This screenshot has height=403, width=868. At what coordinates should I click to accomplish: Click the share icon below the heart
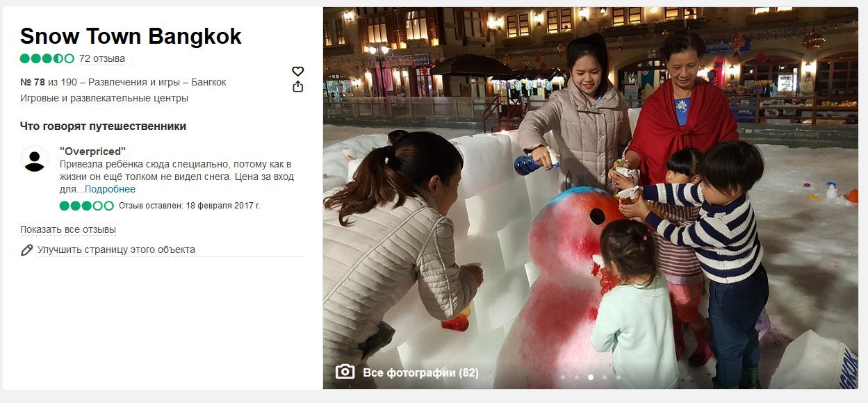pyautogui.click(x=297, y=87)
